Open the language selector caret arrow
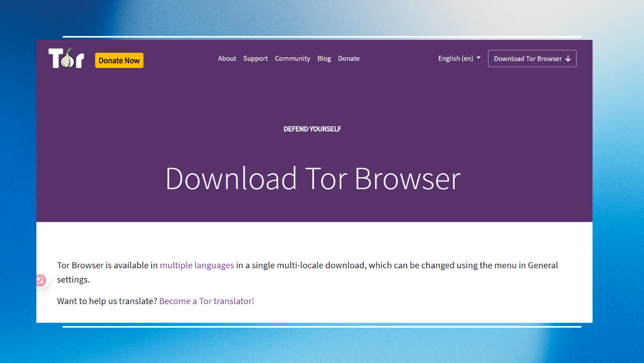 [x=478, y=58]
